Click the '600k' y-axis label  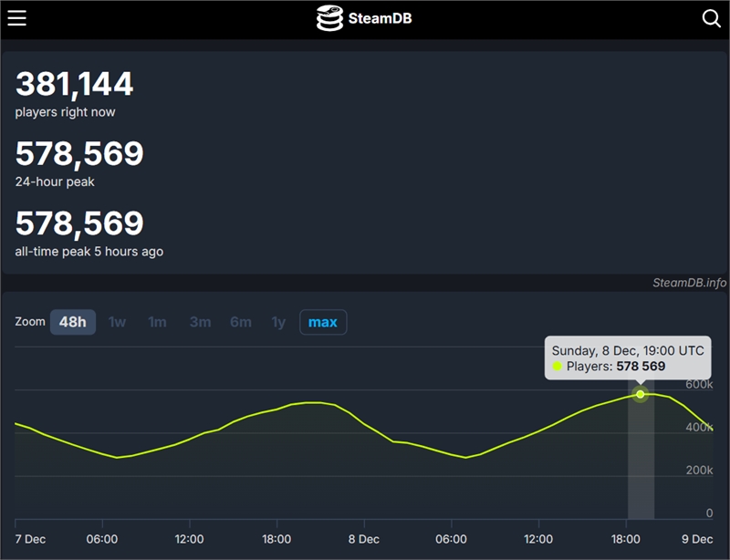pyautogui.click(x=699, y=384)
